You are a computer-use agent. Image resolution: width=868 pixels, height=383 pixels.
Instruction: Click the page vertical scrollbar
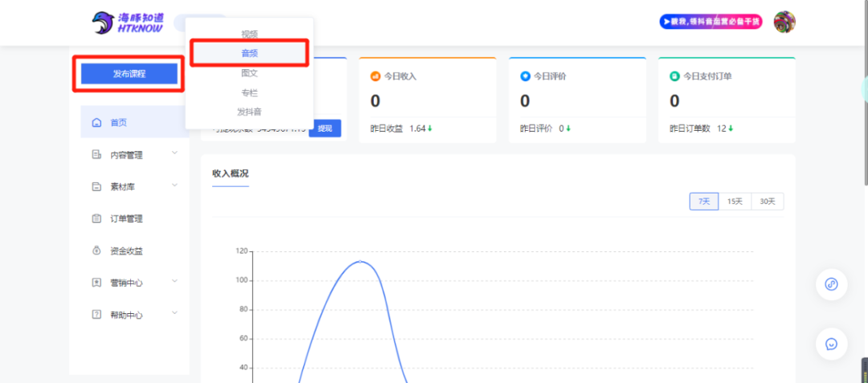click(x=866, y=94)
